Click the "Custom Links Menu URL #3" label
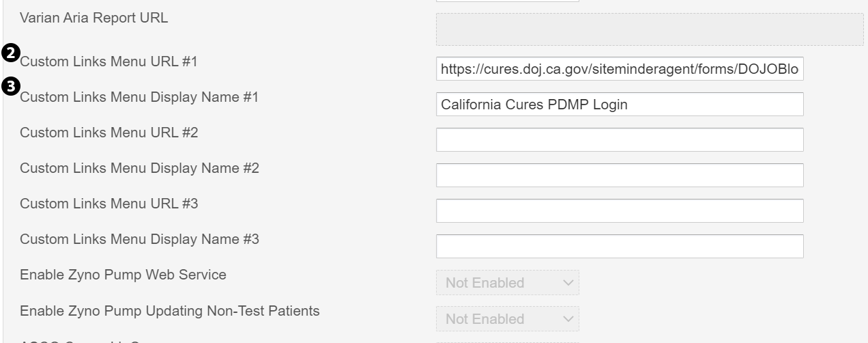Viewport: 868px width, 343px height. (x=108, y=204)
